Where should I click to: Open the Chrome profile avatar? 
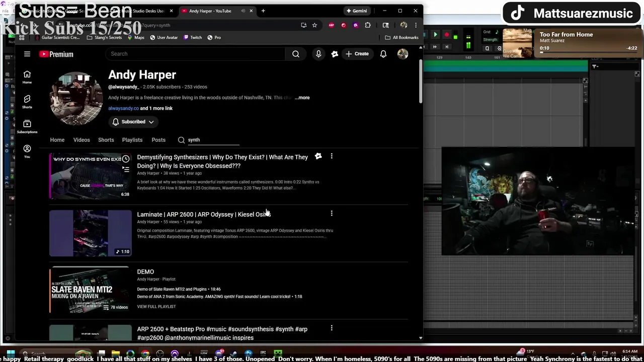[x=404, y=25]
